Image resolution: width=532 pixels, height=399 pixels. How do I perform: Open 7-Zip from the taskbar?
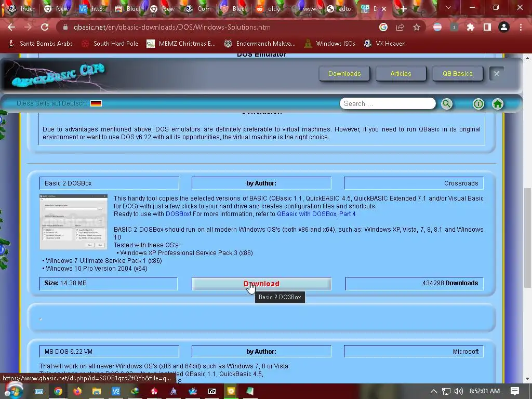click(x=212, y=391)
